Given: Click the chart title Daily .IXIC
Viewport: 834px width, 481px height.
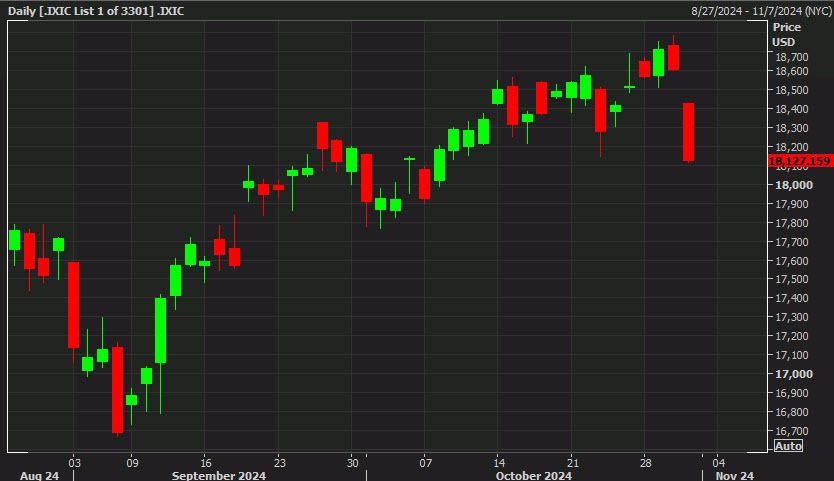Looking at the screenshot, I should (x=96, y=11).
